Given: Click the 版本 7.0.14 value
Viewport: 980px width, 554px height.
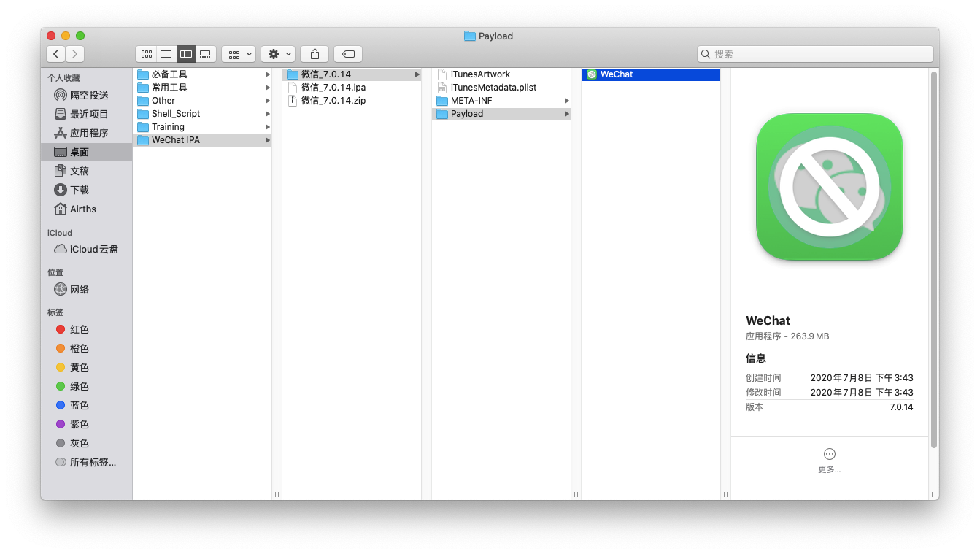Looking at the screenshot, I should click(x=901, y=407).
